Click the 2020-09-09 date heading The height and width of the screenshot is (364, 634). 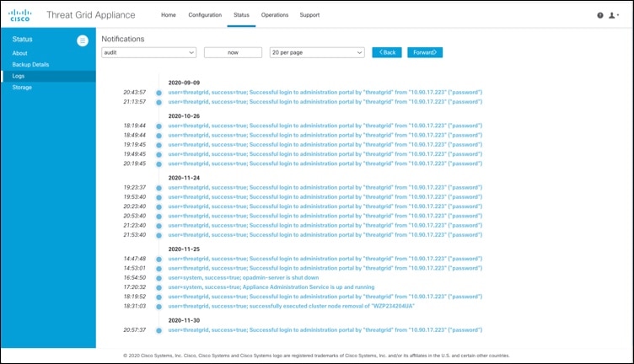point(184,83)
